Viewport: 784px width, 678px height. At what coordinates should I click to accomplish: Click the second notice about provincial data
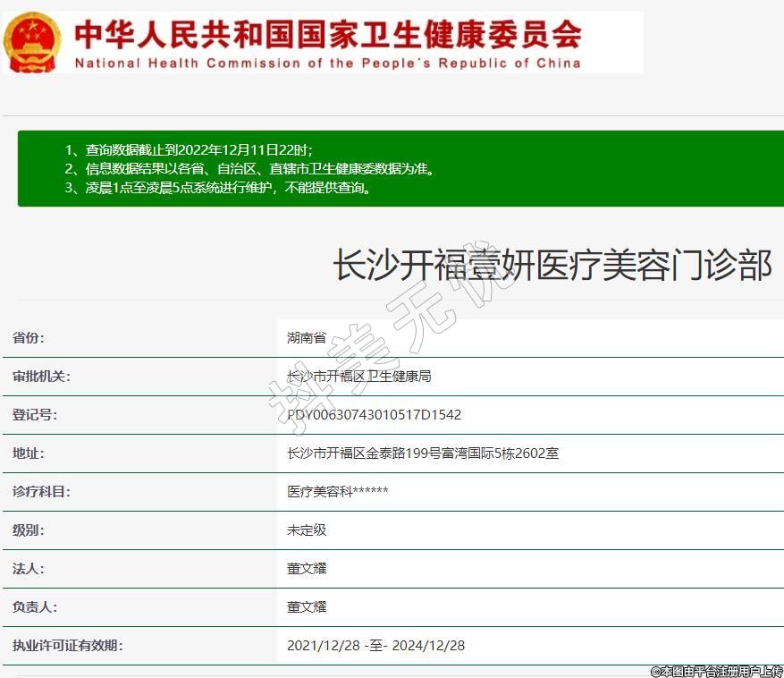coord(249,168)
